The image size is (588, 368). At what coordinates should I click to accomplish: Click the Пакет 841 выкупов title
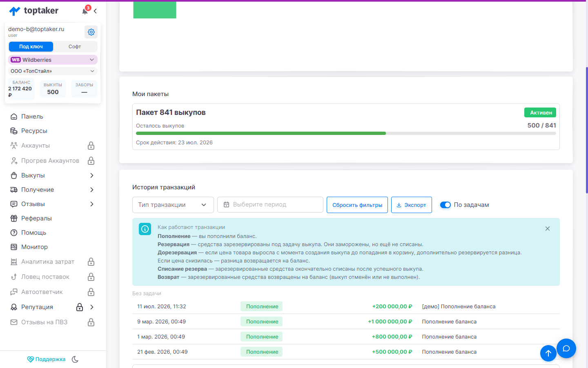coord(171,112)
